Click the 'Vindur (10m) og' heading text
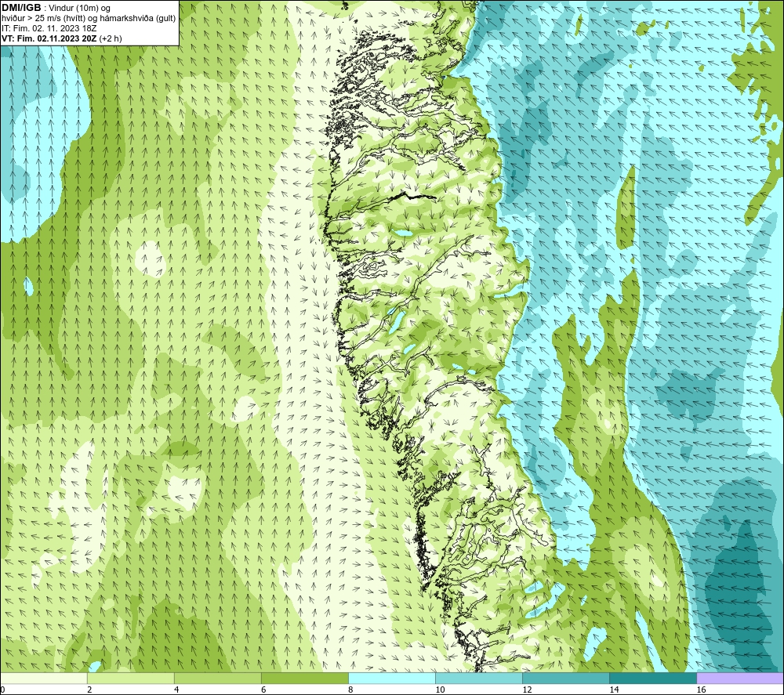This screenshot has width=784, height=695. tap(80, 9)
